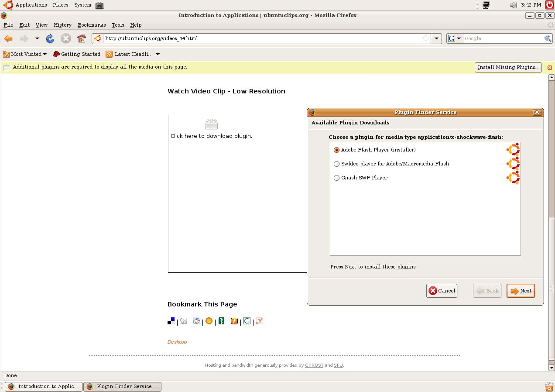Viewport: 555px width, 392px height.
Task: Click the volume speaker icon in top panel
Action: pos(514,5)
